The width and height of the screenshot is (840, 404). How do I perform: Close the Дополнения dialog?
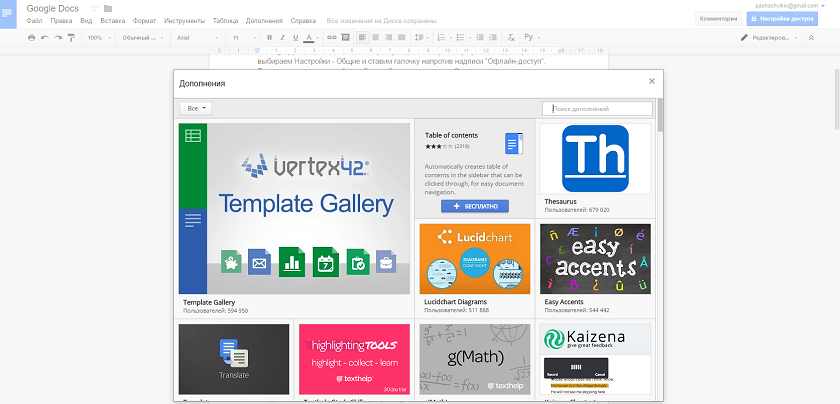(x=651, y=81)
